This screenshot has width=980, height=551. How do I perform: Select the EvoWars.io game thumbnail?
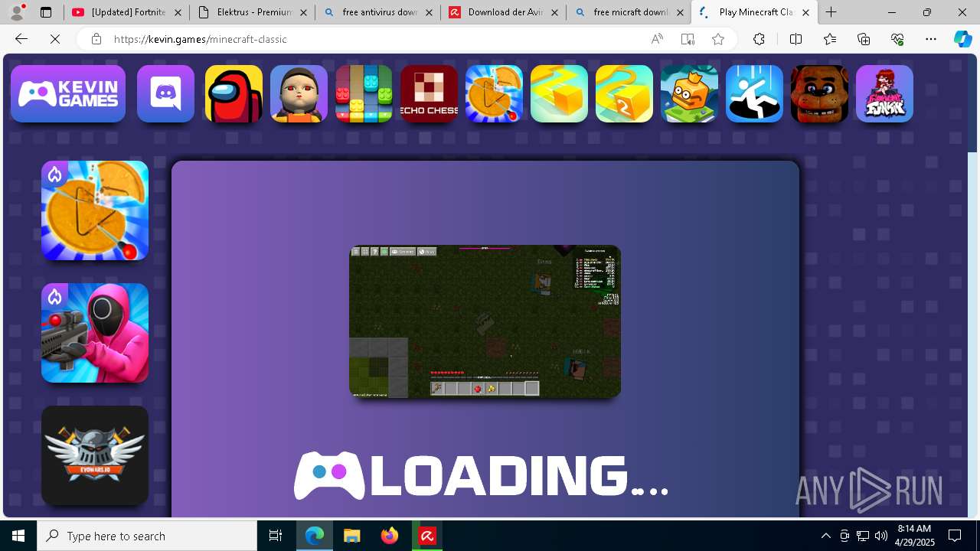(95, 455)
